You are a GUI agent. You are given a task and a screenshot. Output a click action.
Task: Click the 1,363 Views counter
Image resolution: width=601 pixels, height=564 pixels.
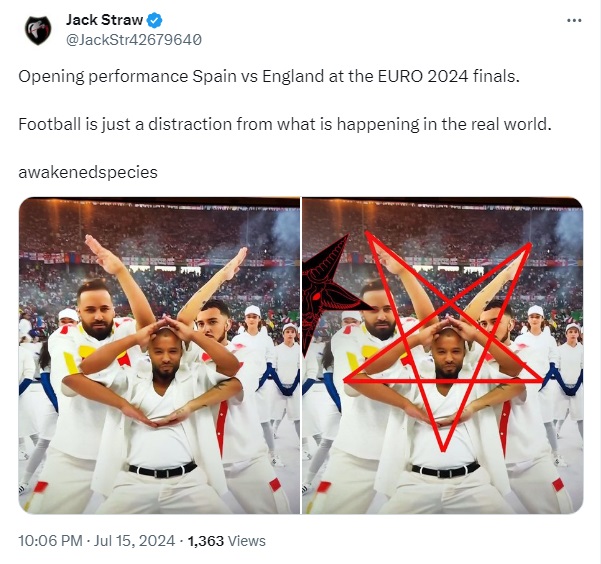(x=226, y=541)
